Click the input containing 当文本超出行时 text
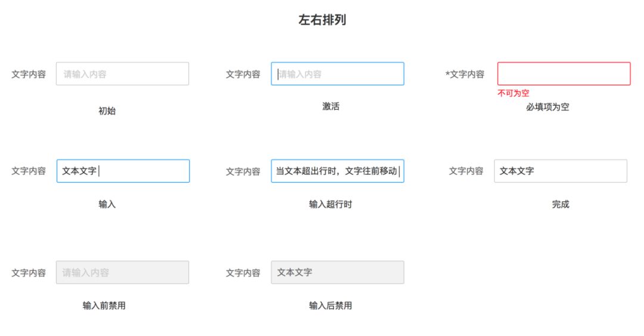This screenshot has width=644, height=336. 337,171
